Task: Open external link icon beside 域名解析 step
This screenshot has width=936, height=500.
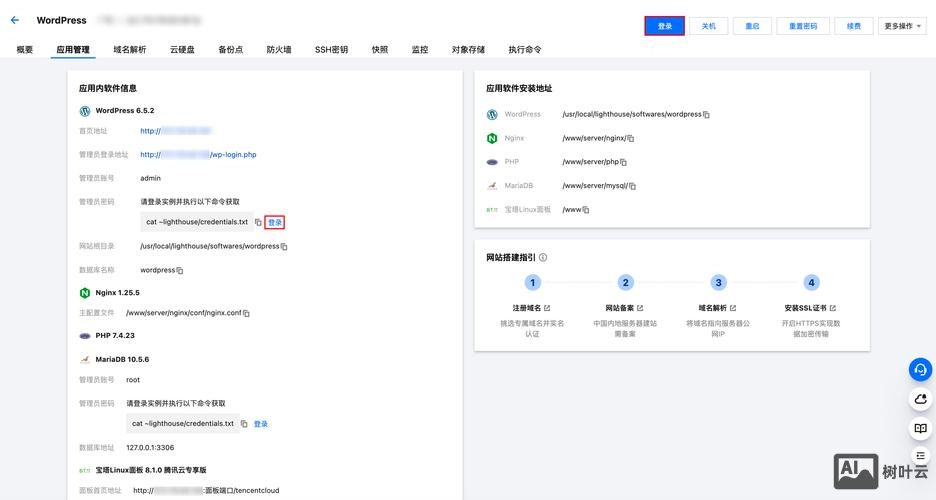Action: click(x=733, y=308)
